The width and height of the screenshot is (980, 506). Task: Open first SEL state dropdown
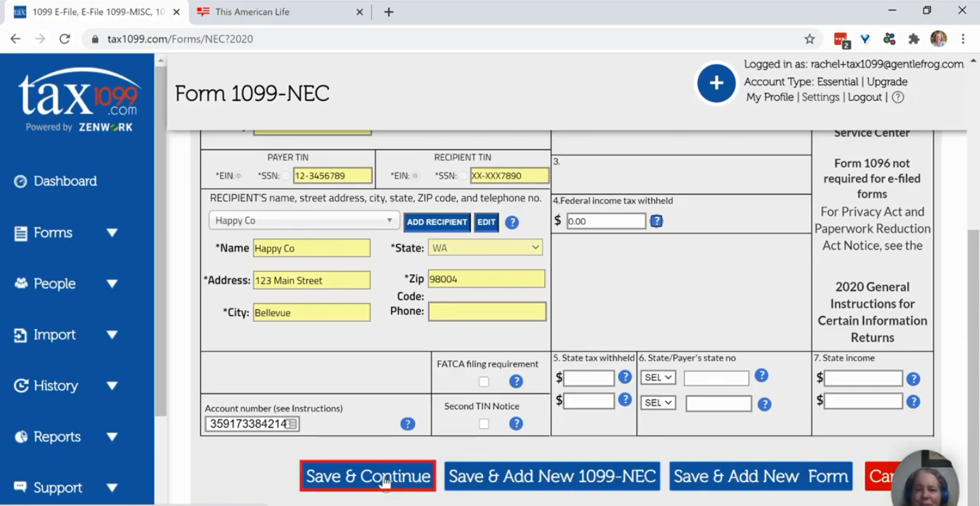pos(658,377)
